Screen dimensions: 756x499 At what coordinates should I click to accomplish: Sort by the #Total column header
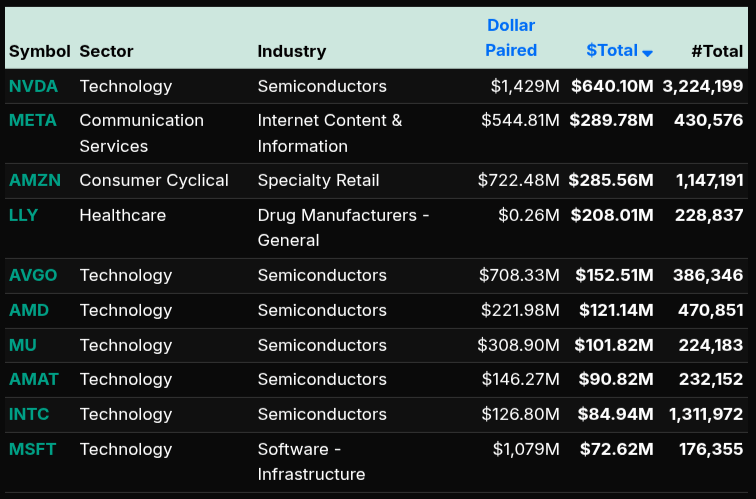point(717,51)
